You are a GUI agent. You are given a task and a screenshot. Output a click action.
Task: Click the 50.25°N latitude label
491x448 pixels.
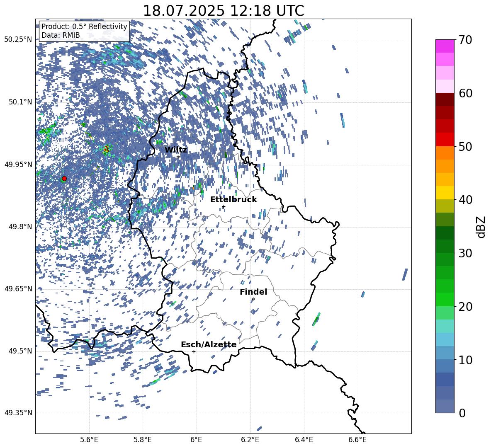[x=18, y=40]
